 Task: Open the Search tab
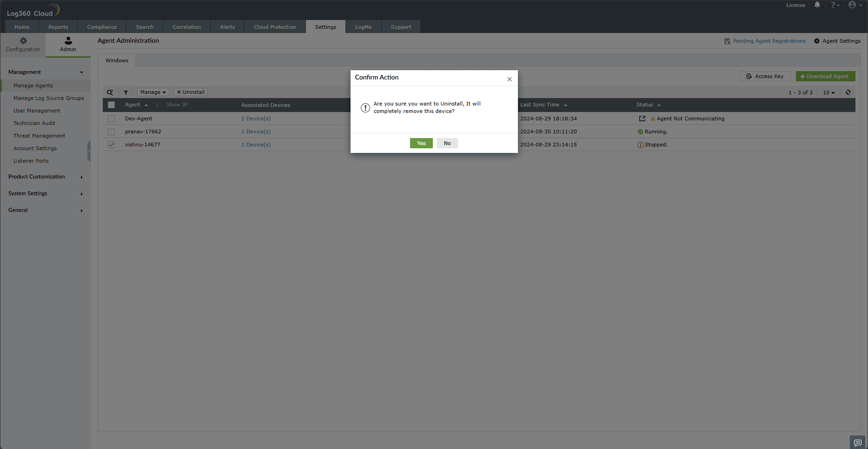(x=145, y=27)
